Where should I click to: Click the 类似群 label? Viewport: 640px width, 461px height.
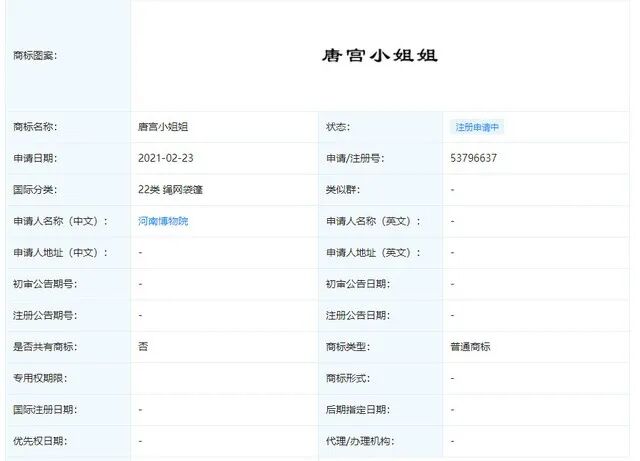tap(343, 189)
